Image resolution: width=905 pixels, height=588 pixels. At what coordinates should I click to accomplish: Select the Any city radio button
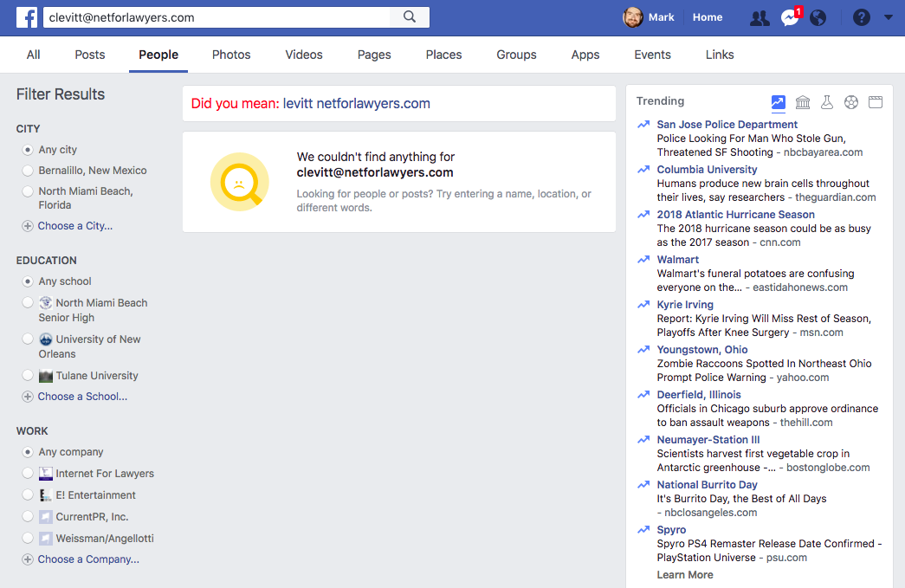click(27, 150)
